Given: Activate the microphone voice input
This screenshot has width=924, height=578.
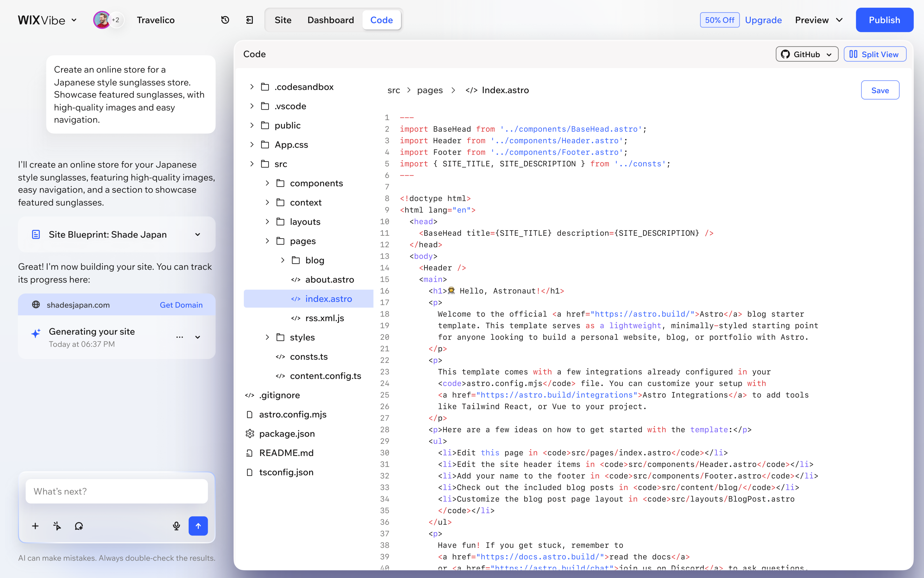Looking at the screenshot, I should coord(176,526).
